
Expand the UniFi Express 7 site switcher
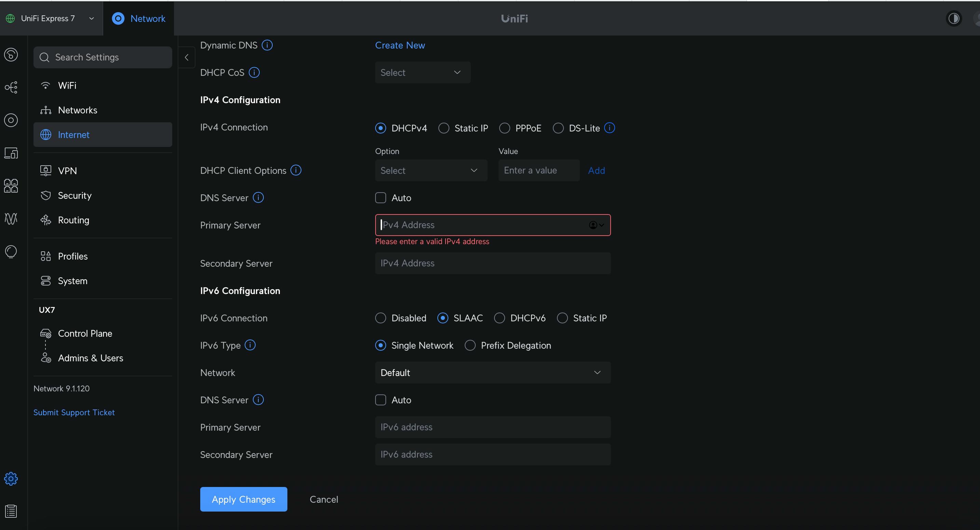(91, 18)
